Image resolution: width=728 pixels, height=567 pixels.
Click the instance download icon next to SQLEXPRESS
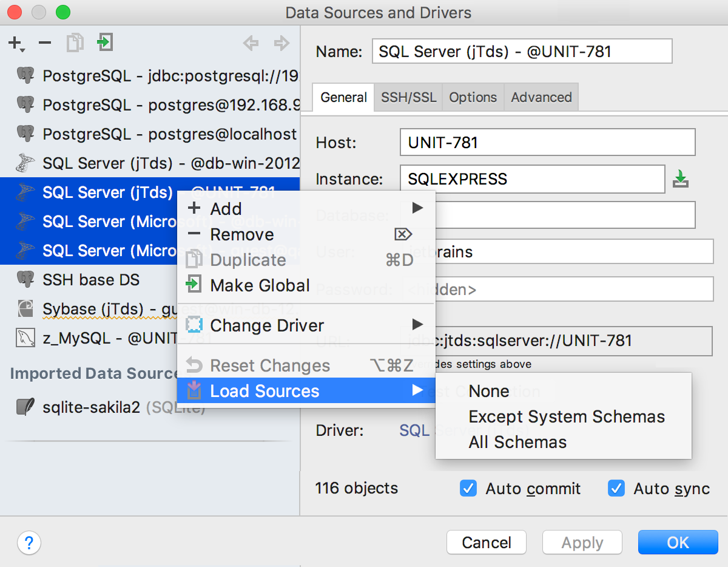[x=681, y=179]
